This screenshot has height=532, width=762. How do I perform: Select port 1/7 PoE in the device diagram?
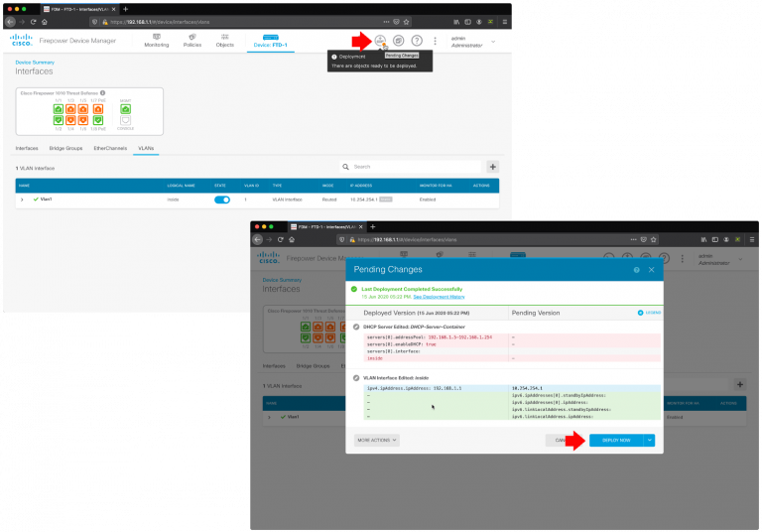click(x=98, y=109)
